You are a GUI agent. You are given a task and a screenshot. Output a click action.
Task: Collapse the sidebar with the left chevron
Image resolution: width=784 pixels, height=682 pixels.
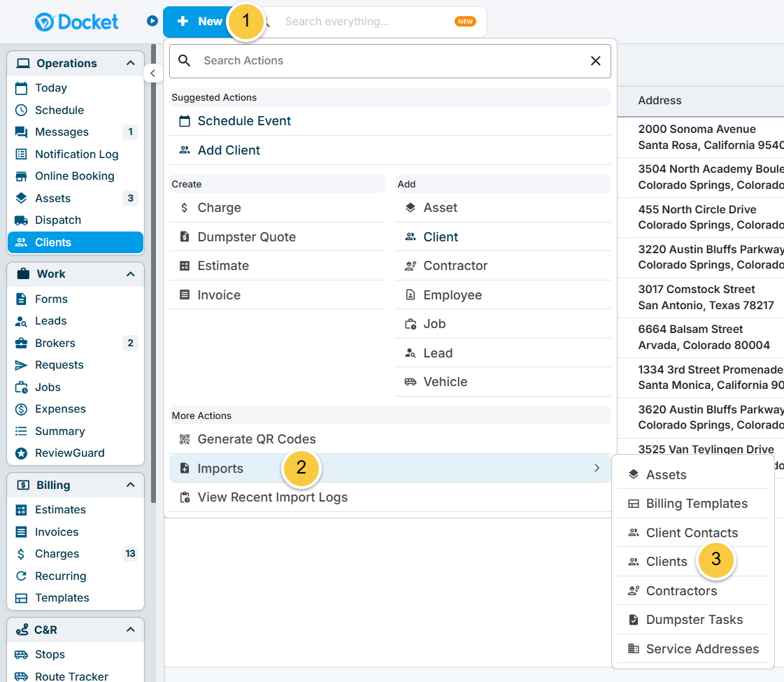click(x=153, y=73)
